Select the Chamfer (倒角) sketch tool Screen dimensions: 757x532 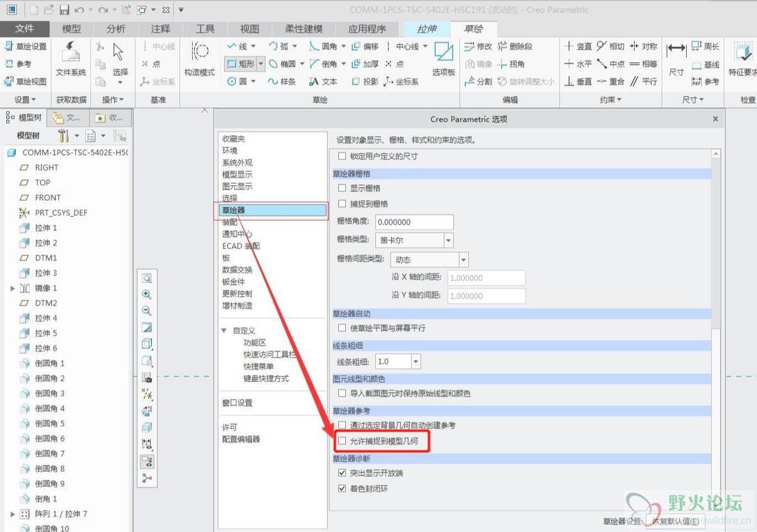323,64
